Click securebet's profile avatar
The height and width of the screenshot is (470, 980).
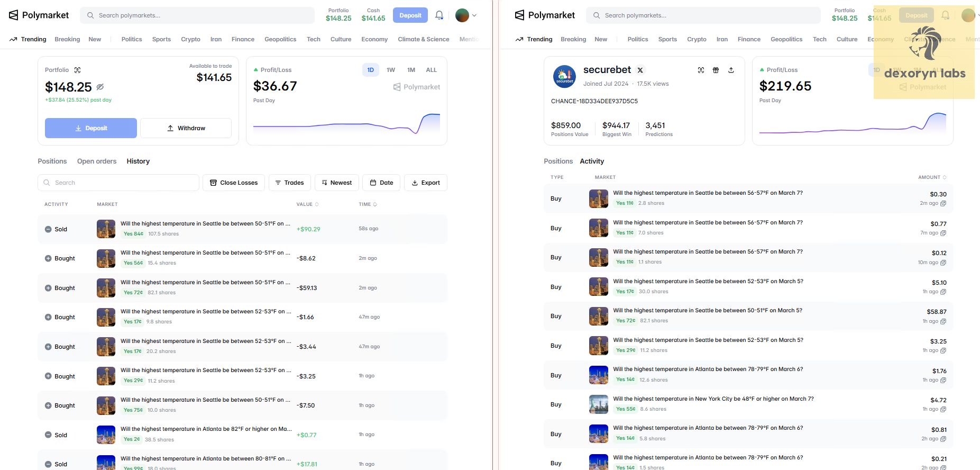pos(564,77)
